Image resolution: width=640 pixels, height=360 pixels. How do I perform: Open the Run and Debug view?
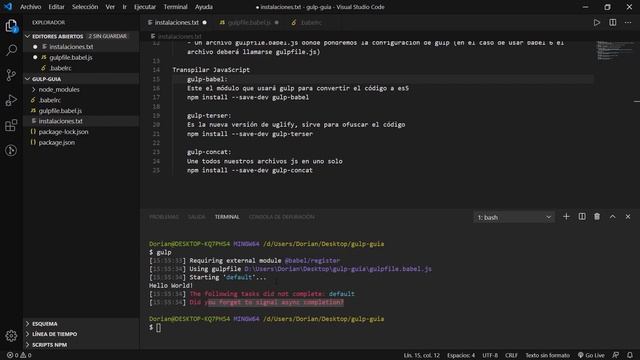click(11, 100)
